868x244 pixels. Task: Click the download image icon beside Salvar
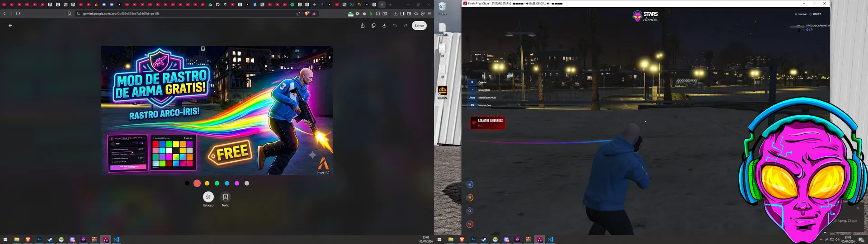coord(384,26)
